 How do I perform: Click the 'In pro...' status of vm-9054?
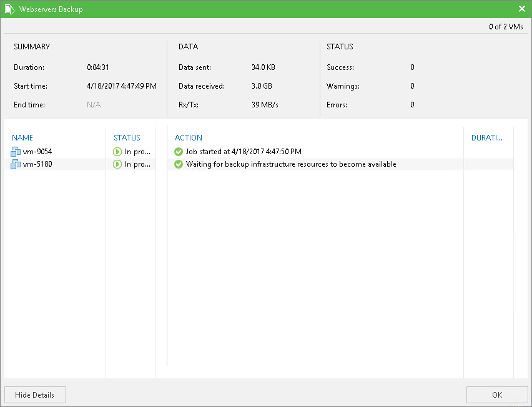[x=137, y=152]
